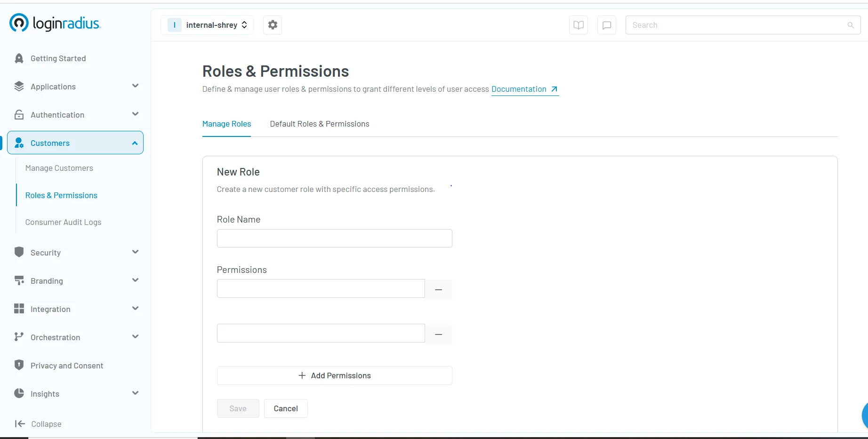The image size is (868, 439).
Task: Click inside the Role Name field
Action: tap(334, 238)
